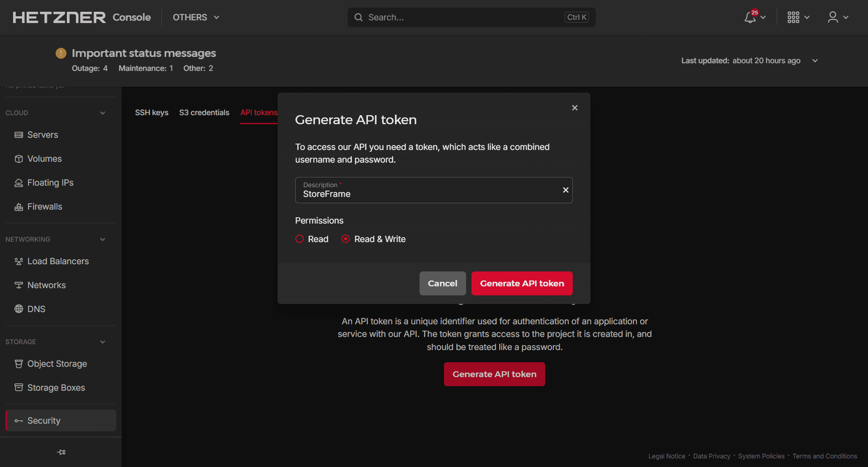Clear the Description field text
This screenshot has height=467, width=868.
tap(566, 190)
